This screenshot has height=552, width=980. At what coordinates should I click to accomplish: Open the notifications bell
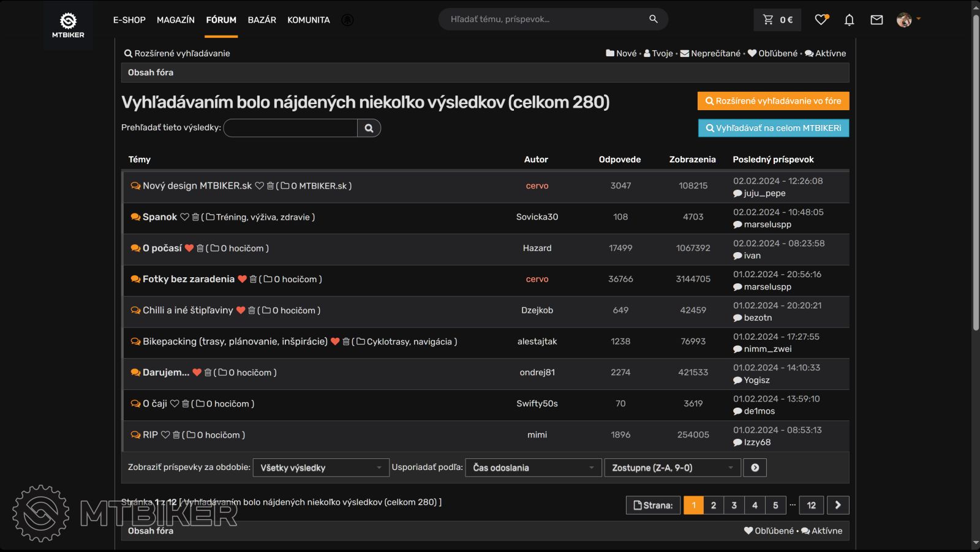click(849, 20)
